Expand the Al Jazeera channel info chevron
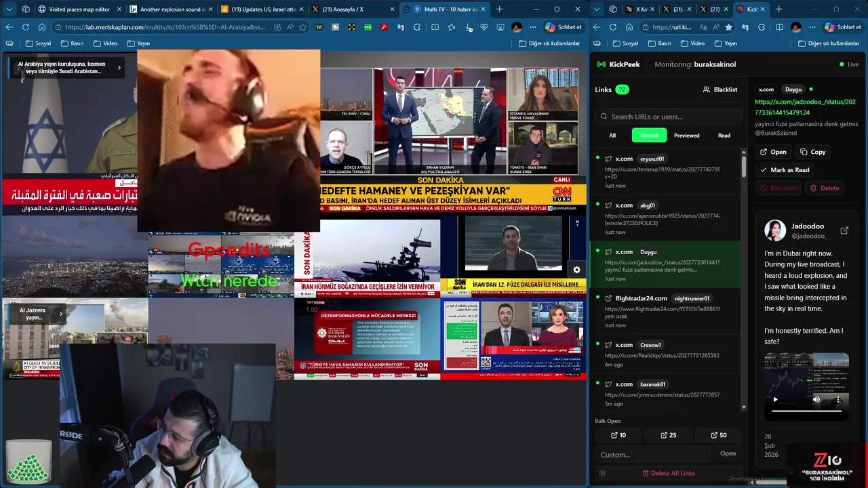The width and height of the screenshot is (868, 488). coord(60,314)
